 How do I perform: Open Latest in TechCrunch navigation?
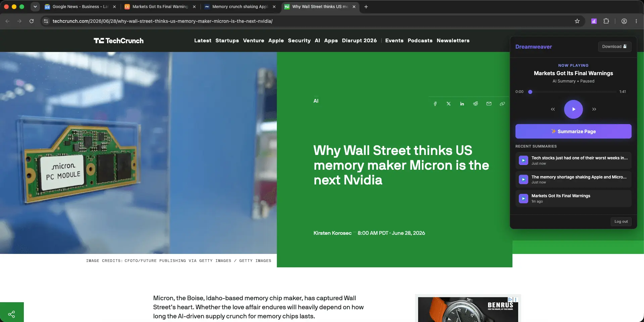coord(203,41)
